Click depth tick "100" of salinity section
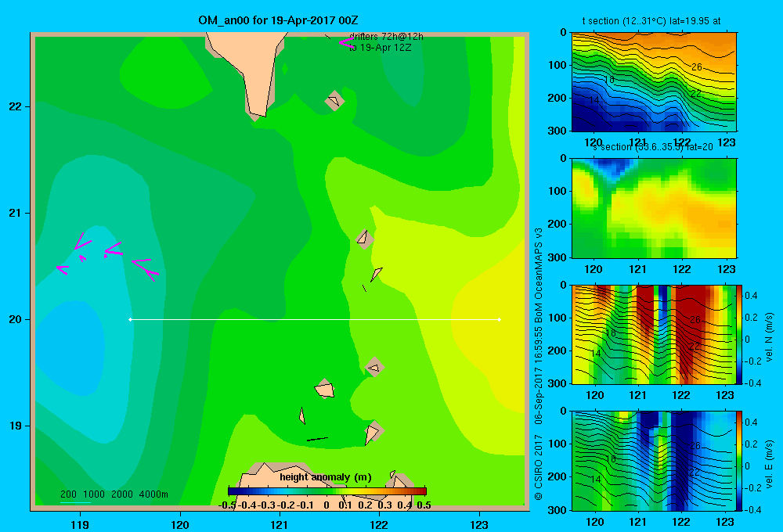The width and height of the screenshot is (783, 532). [559, 191]
